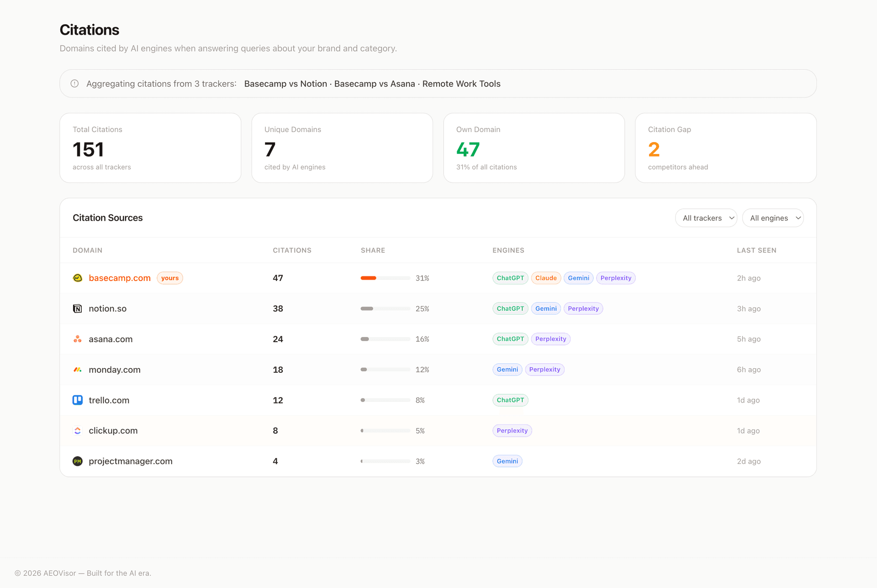Viewport: 877px width, 588px height.
Task: Open the All trackers dropdown
Action: coord(706,218)
